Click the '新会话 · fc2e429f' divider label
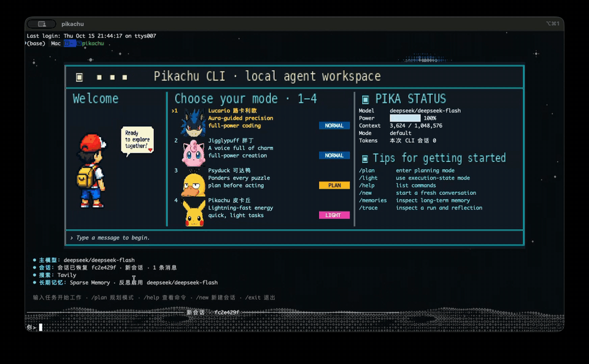The height and width of the screenshot is (364, 589). [x=213, y=312]
